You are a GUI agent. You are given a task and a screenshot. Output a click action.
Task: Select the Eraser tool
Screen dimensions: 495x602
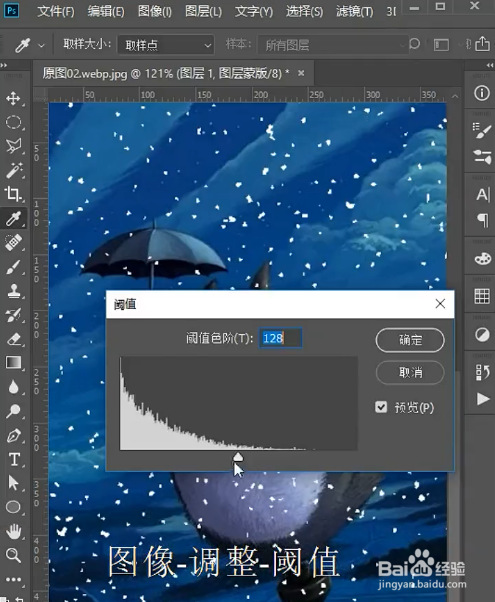(x=13, y=339)
